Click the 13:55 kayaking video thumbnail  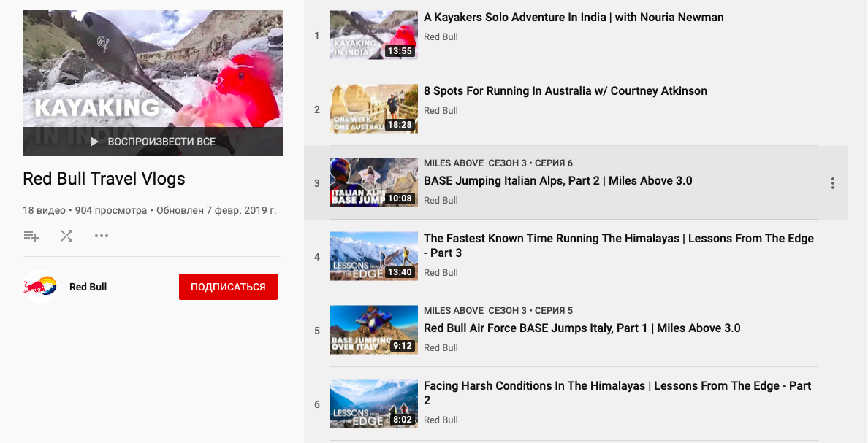(x=374, y=35)
